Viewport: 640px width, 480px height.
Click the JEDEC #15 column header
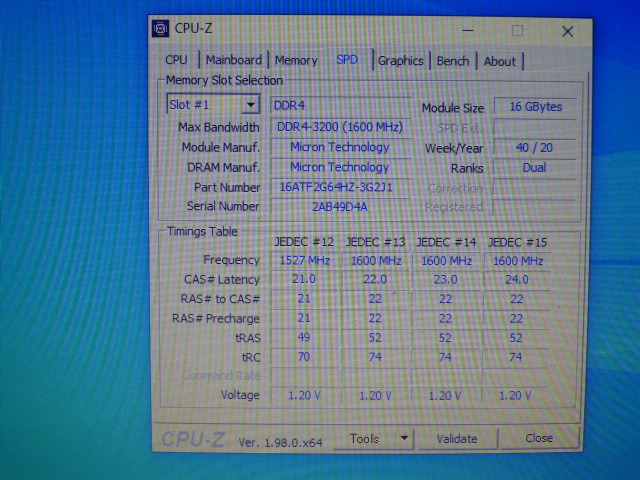click(x=518, y=242)
